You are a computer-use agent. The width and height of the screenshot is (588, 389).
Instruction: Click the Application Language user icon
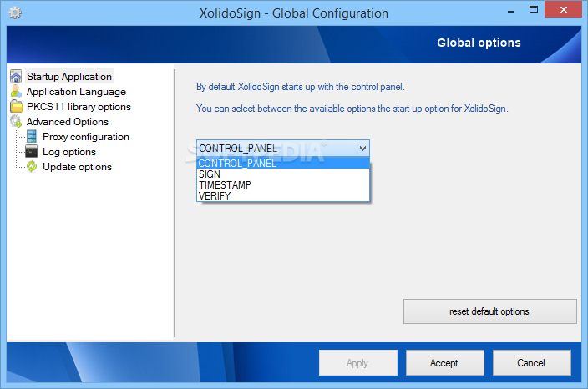click(16, 92)
